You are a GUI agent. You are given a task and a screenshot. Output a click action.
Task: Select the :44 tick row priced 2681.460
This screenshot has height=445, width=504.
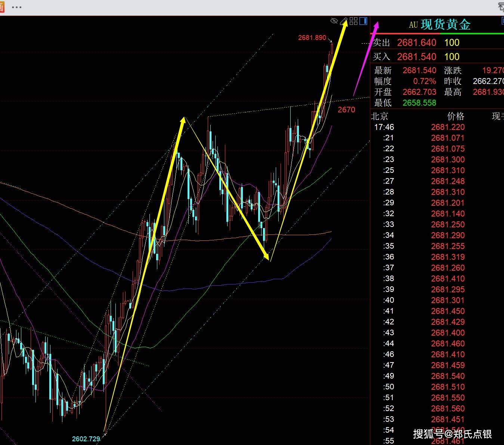point(437,343)
